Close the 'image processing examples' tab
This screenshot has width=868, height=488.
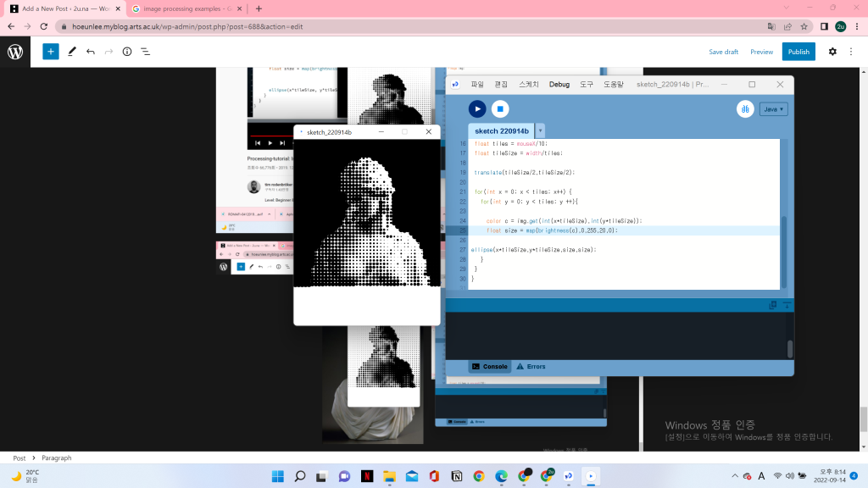point(240,8)
